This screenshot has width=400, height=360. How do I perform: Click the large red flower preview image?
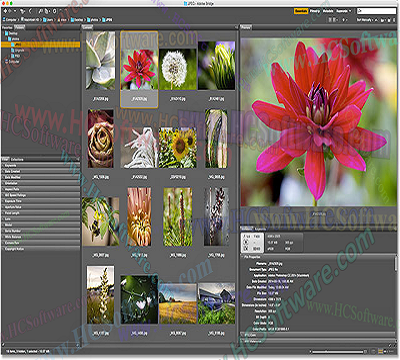(319, 122)
